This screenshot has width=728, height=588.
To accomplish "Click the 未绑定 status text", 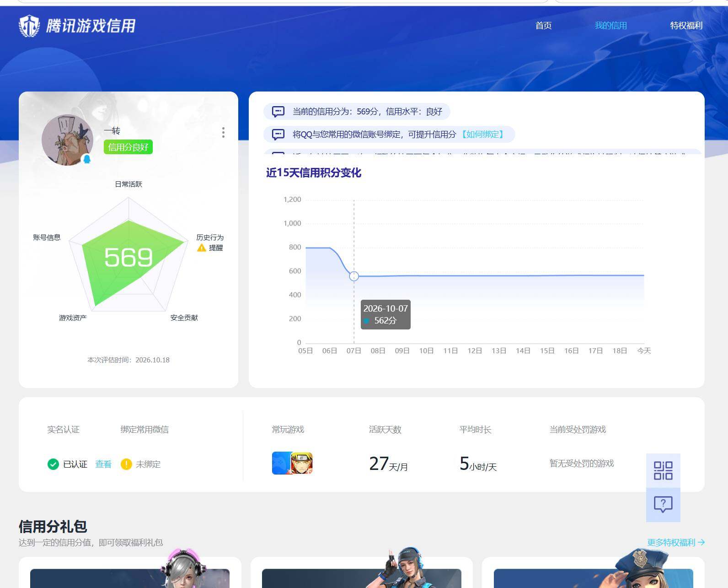I will coord(148,464).
